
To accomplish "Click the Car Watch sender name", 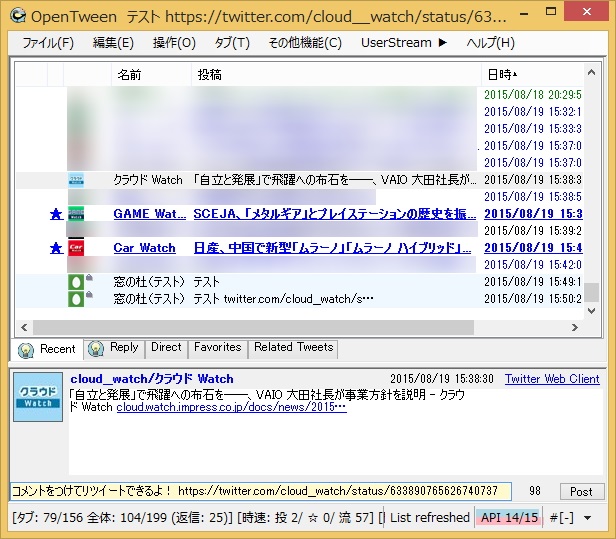I will 144,248.
